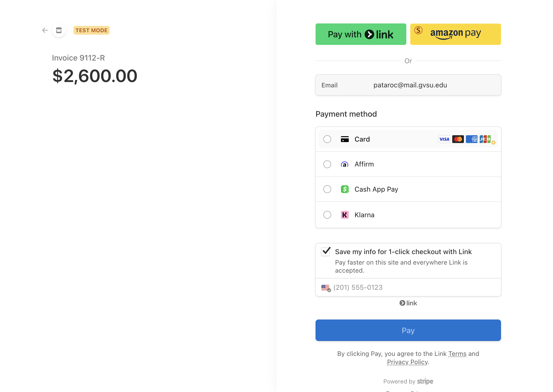Click the green Cash App icon
The image size is (553, 392).
point(345,189)
